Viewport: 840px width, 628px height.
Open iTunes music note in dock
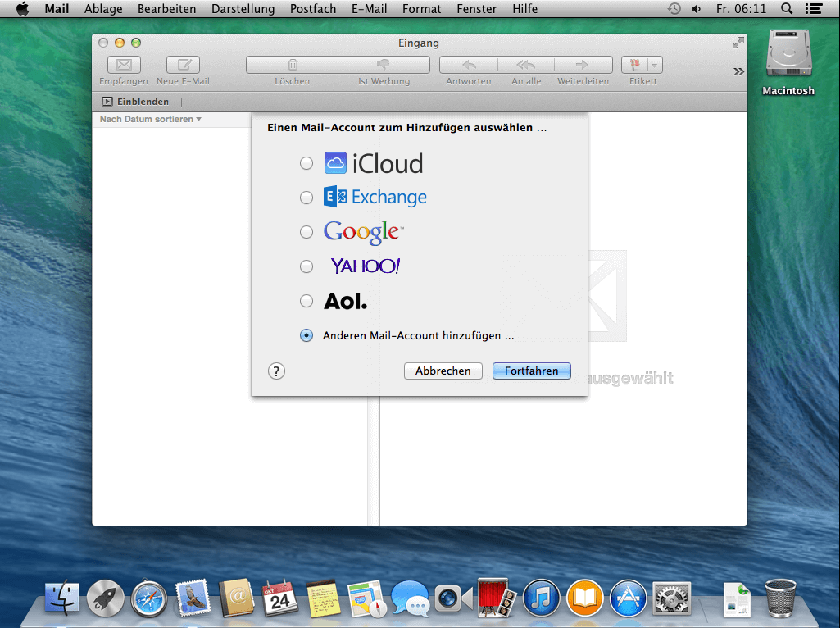pyautogui.click(x=541, y=598)
